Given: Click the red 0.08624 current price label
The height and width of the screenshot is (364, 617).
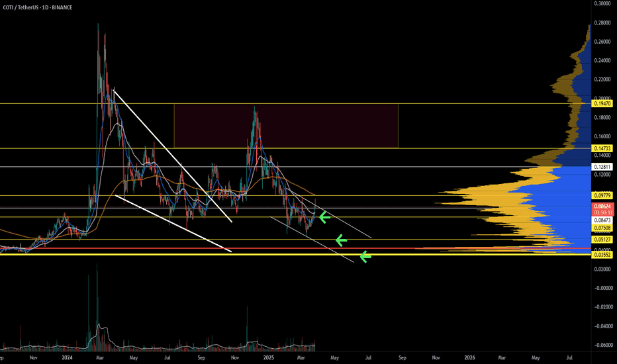Looking at the screenshot, I should tap(602, 206).
